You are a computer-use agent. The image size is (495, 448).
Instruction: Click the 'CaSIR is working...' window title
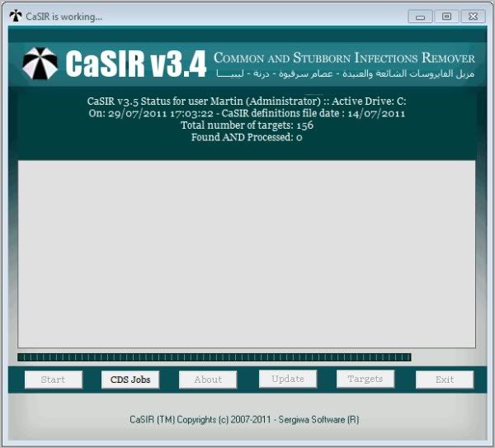click(x=64, y=17)
